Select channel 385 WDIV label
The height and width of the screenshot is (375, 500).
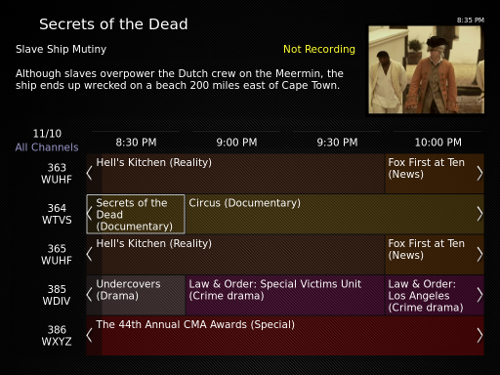[x=56, y=295]
